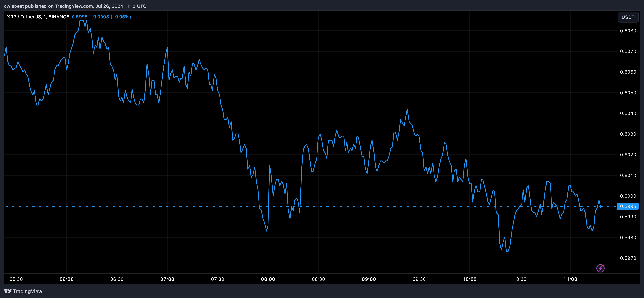The height and width of the screenshot is (298, 644).
Task: Click the 11:00 time axis label
Action: tap(570, 279)
